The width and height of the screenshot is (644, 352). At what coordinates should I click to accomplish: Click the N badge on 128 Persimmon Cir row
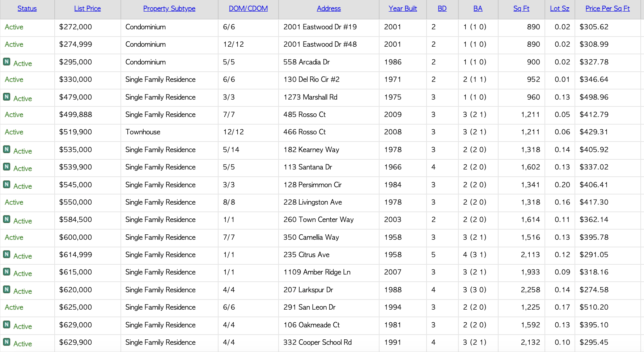[7, 184]
